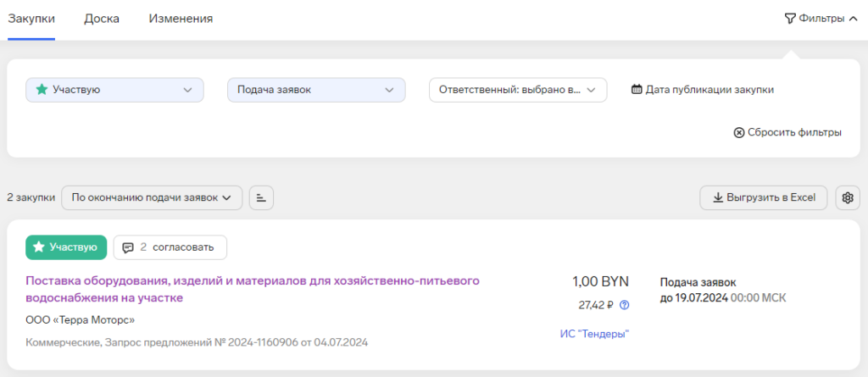Viewport: 868px width, 377px height.
Task: Click the sort order icon button
Action: pos(261,198)
